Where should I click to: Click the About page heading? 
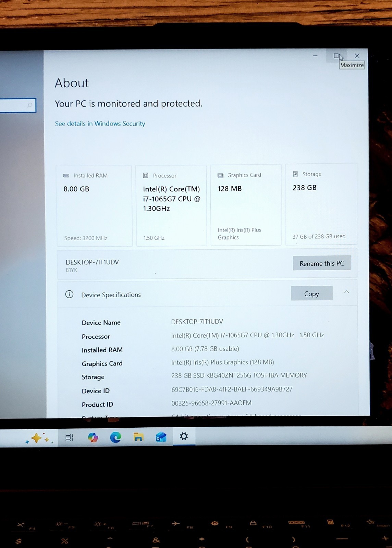[72, 83]
